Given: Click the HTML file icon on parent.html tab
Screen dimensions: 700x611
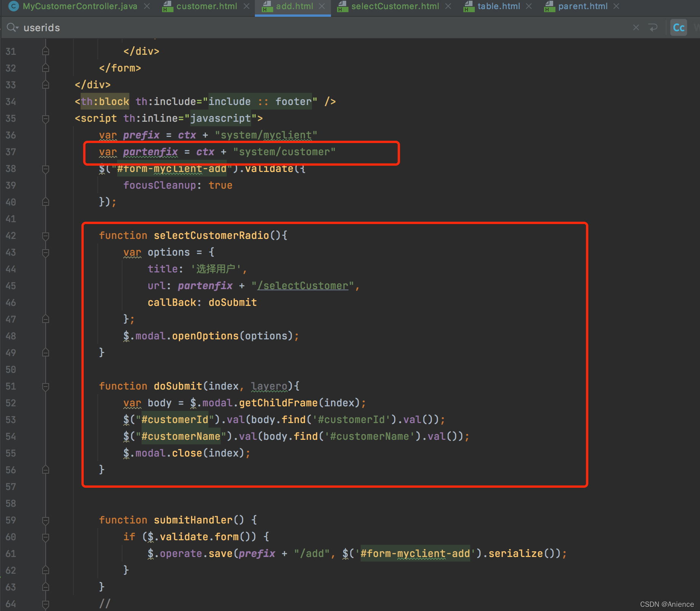Looking at the screenshot, I should 550,6.
